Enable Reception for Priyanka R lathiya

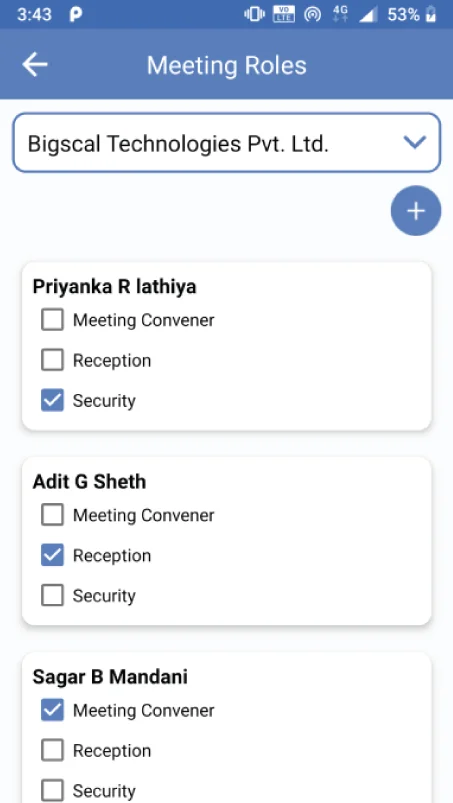[52, 360]
